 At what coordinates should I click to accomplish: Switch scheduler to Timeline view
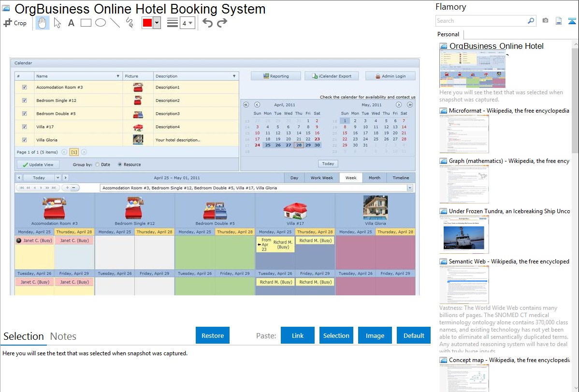point(401,178)
